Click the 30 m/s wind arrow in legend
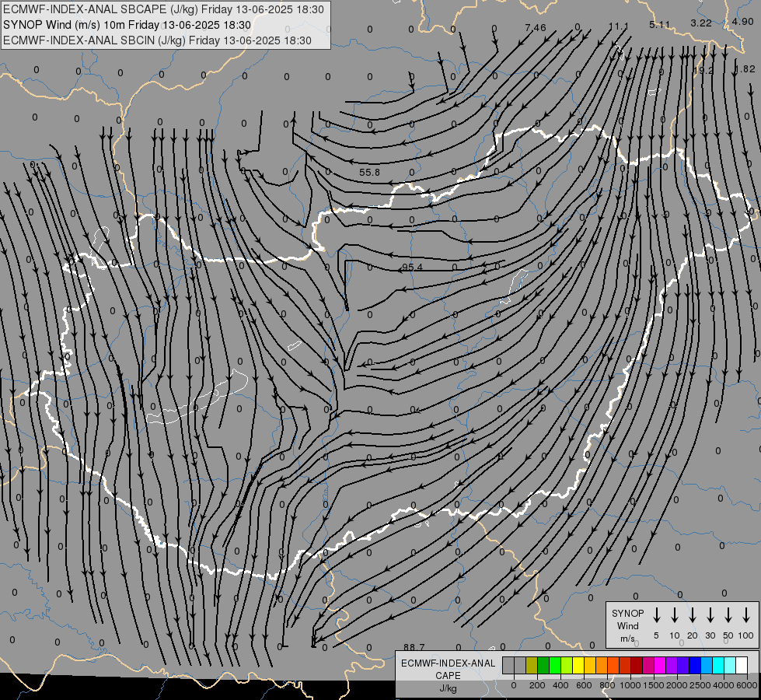Viewport: 761px width, 700px height. pyautogui.click(x=710, y=615)
